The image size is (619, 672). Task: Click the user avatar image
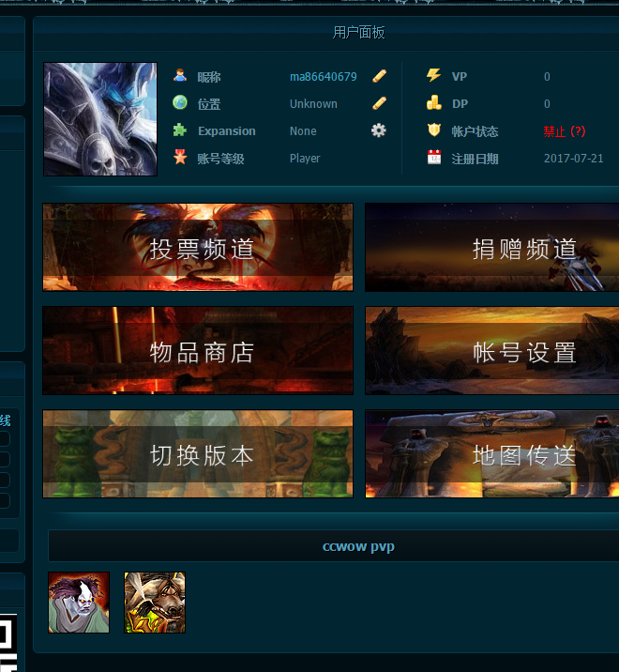pyautogui.click(x=100, y=119)
